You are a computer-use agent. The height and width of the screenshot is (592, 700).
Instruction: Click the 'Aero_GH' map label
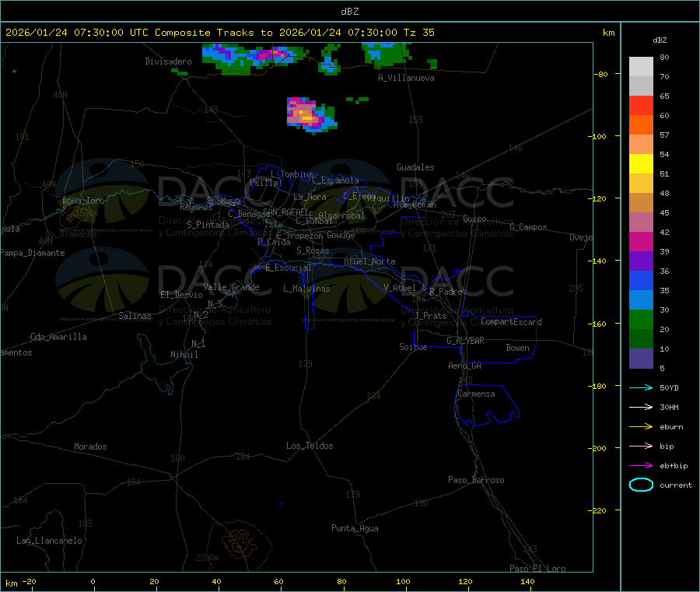pos(464,366)
